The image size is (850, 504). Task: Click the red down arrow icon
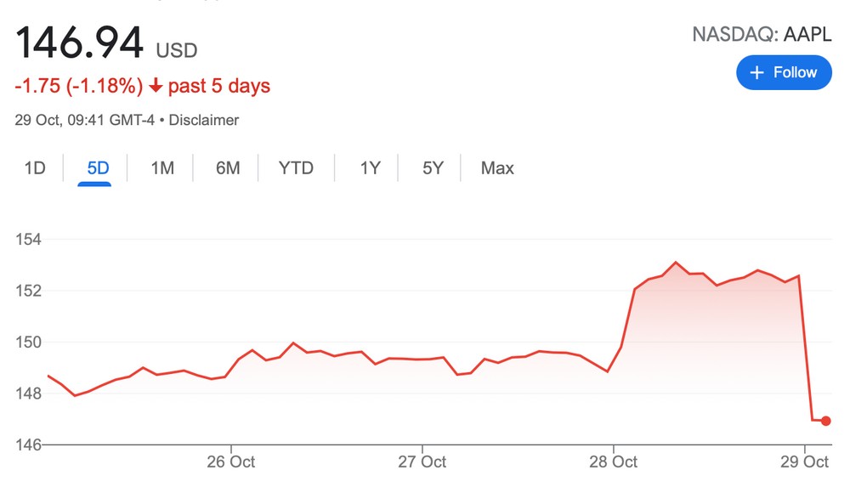(156, 86)
